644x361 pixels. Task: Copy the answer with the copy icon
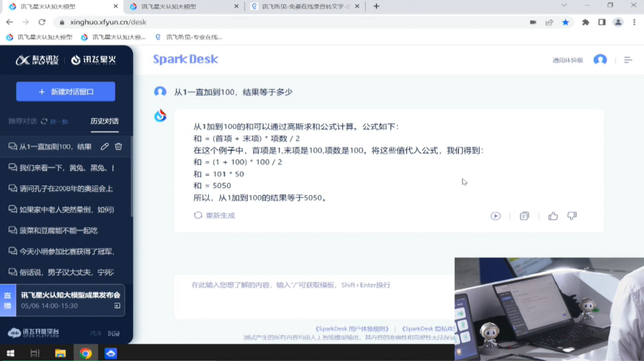click(x=524, y=216)
